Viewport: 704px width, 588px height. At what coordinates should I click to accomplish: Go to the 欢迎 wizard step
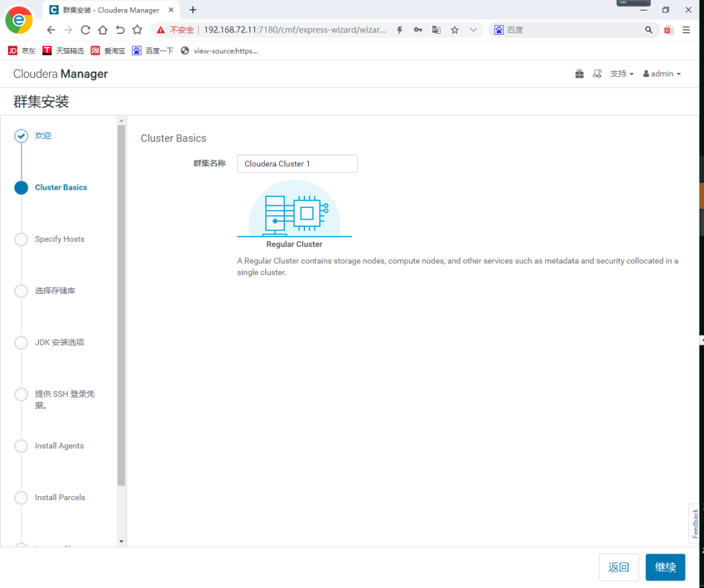pyautogui.click(x=43, y=136)
